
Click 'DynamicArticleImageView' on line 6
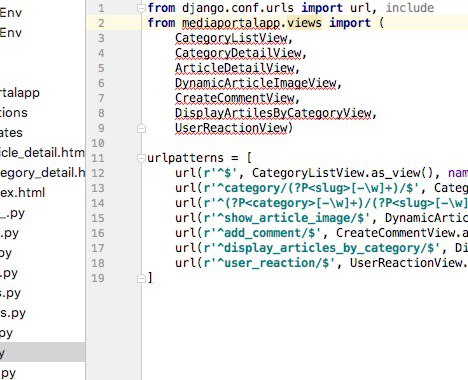[x=256, y=83]
